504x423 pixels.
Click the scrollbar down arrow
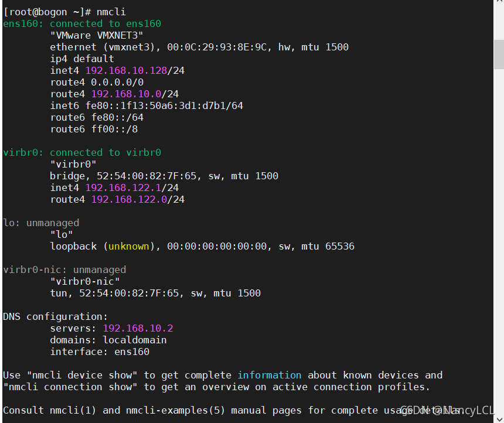click(499, 419)
